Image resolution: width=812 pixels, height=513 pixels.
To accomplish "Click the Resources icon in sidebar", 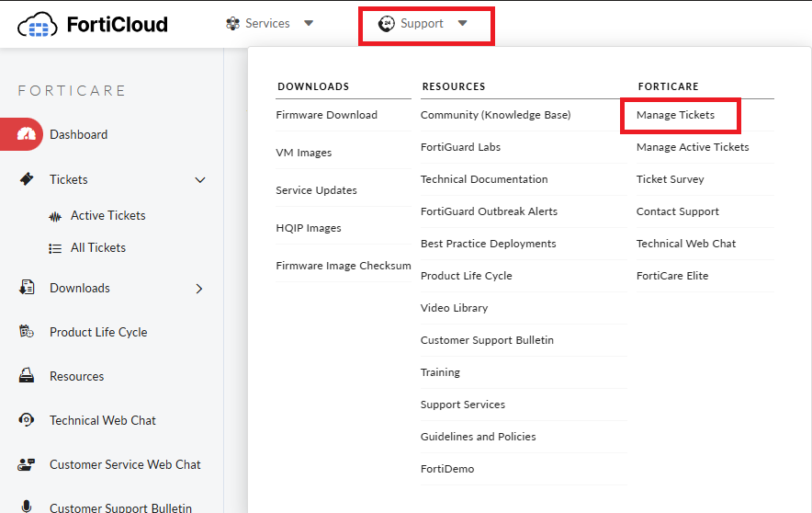I will point(27,376).
